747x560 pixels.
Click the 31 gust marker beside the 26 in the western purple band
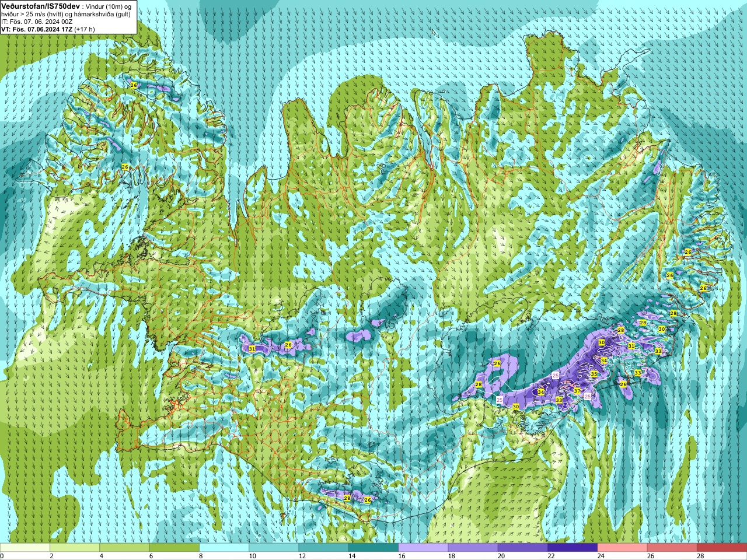tap(252, 349)
